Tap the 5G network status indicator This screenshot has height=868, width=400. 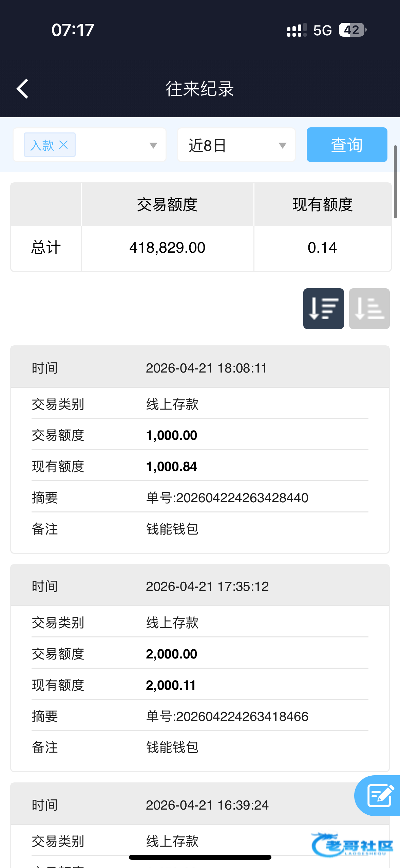(x=322, y=30)
